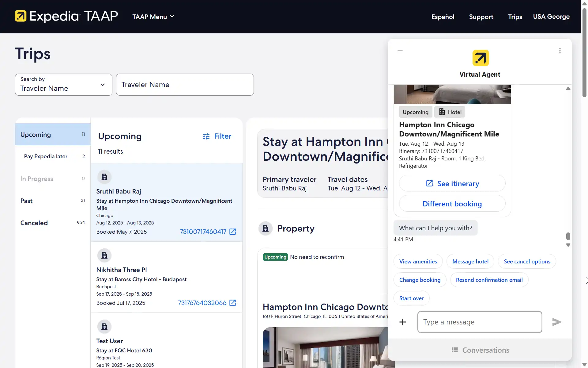Open the TAAP Menu dropdown

pos(153,17)
